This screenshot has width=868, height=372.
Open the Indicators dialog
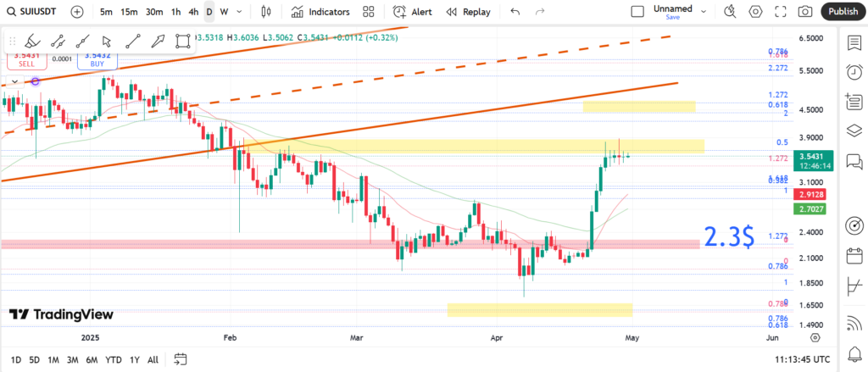320,12
